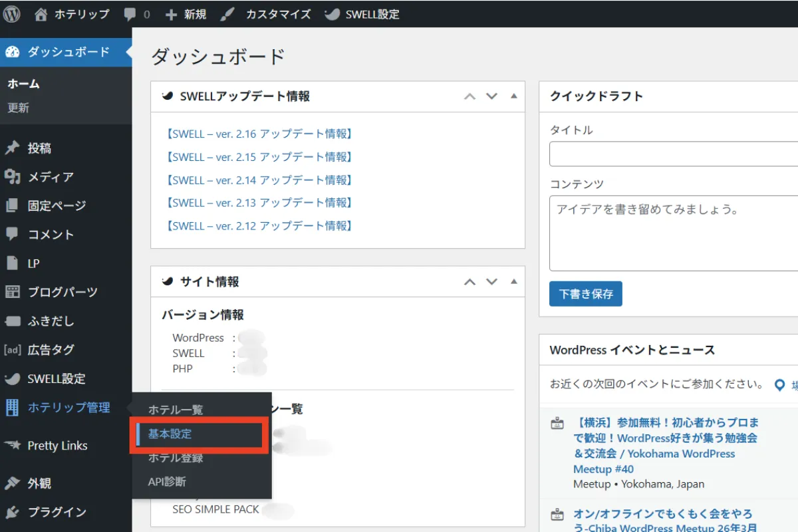Click the 投稿 pin icon in sidebar
Screen dimensions: 798x532
[12, 148]
